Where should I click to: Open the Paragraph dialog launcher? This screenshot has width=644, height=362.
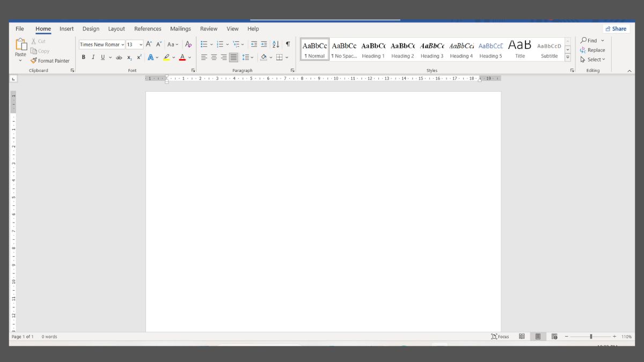coord(292,70)
